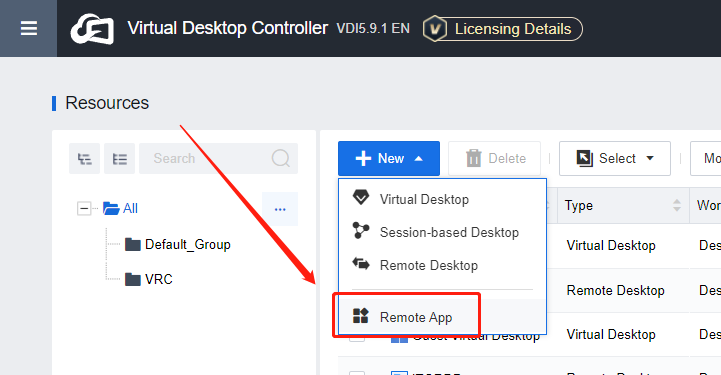Viewport: 721px width, 375px height.
Task: Open Licensing Details
Action: 503,29
